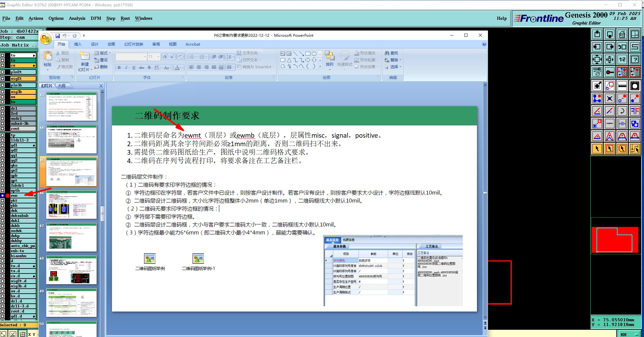Viewport: 644px width, 337px height.
Task: Toggle checkbox for layer rout
Action: (x=3, y=129)
